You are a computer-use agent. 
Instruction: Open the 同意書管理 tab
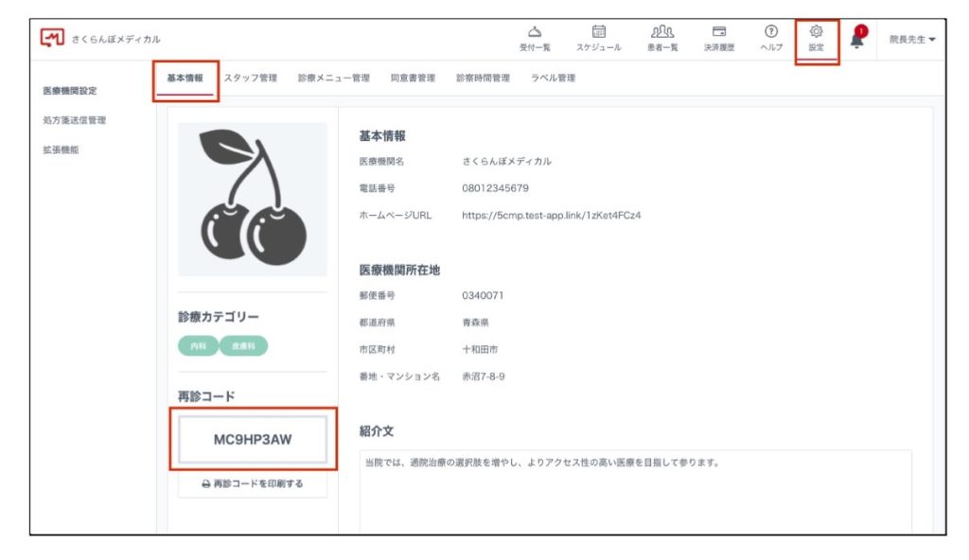point(413,79)
